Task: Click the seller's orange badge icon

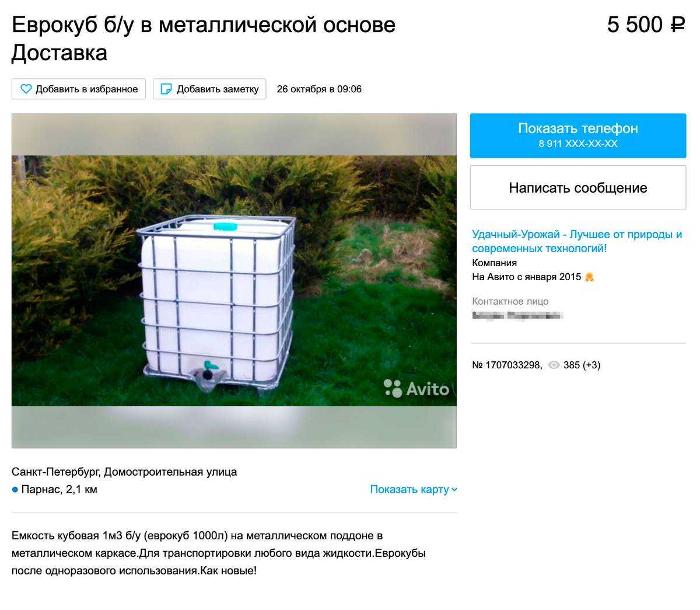Action: [x=589, y=277]
